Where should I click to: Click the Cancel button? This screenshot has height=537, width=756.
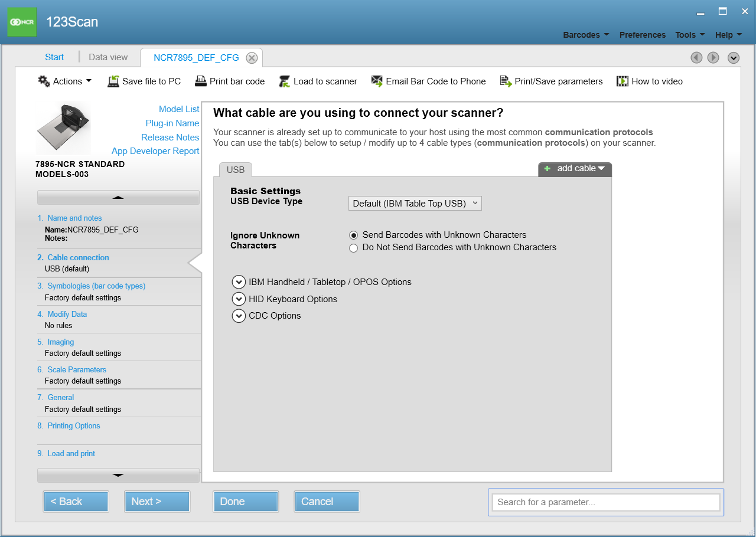[327, 502]
